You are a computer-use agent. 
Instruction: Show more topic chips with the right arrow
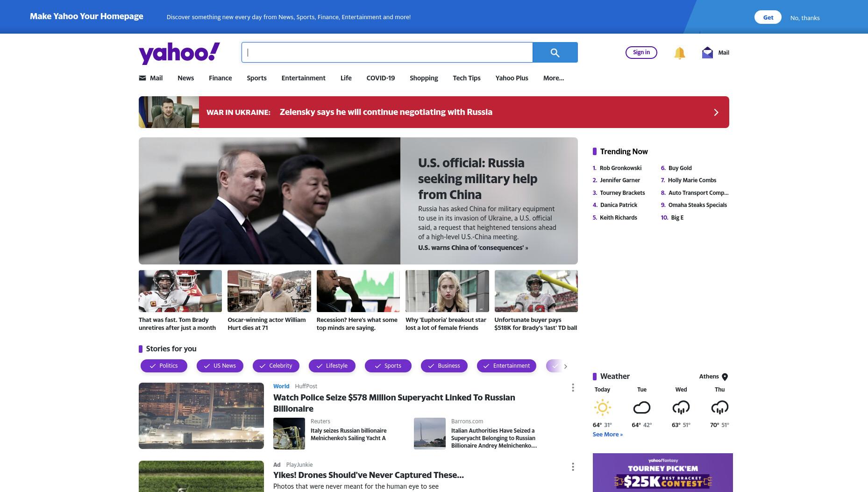[565, 366]
